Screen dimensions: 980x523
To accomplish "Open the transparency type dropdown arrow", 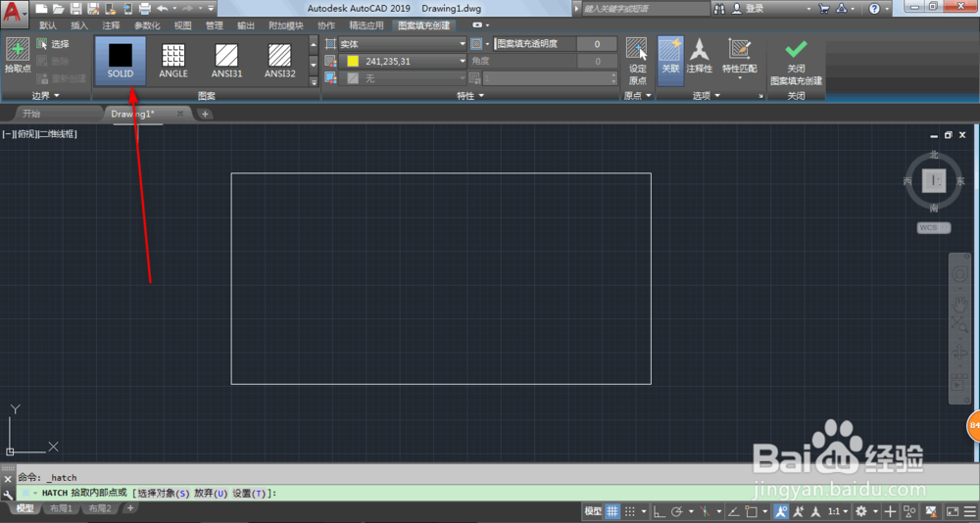I will pos(487,44).
